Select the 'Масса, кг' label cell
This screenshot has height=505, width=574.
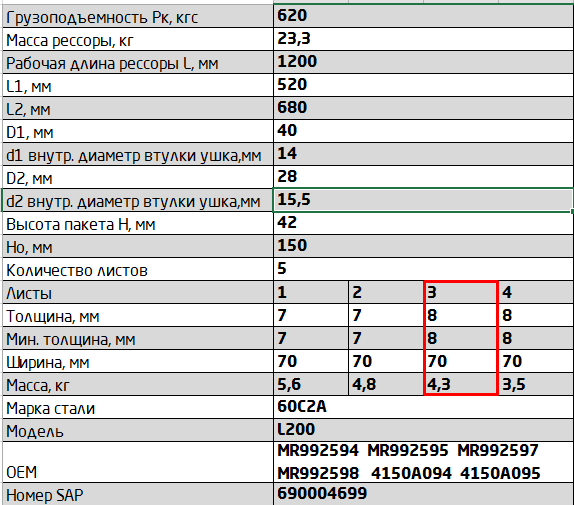coord(138,385)
